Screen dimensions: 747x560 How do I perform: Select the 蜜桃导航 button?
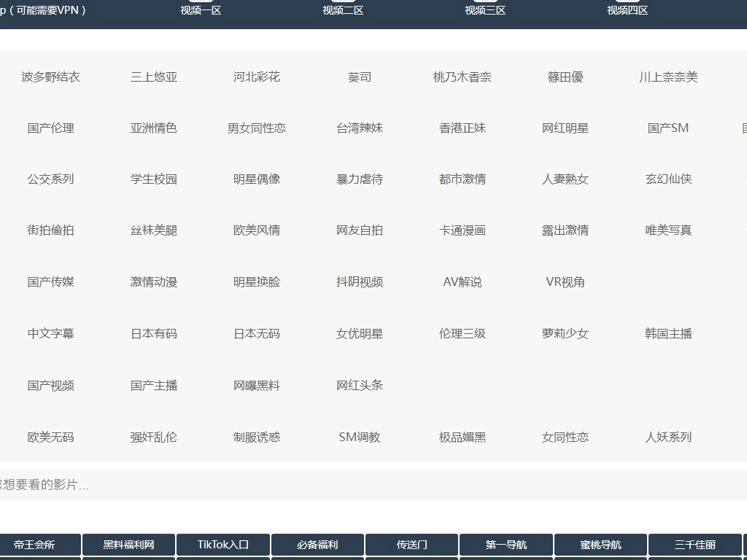(601, 545)
